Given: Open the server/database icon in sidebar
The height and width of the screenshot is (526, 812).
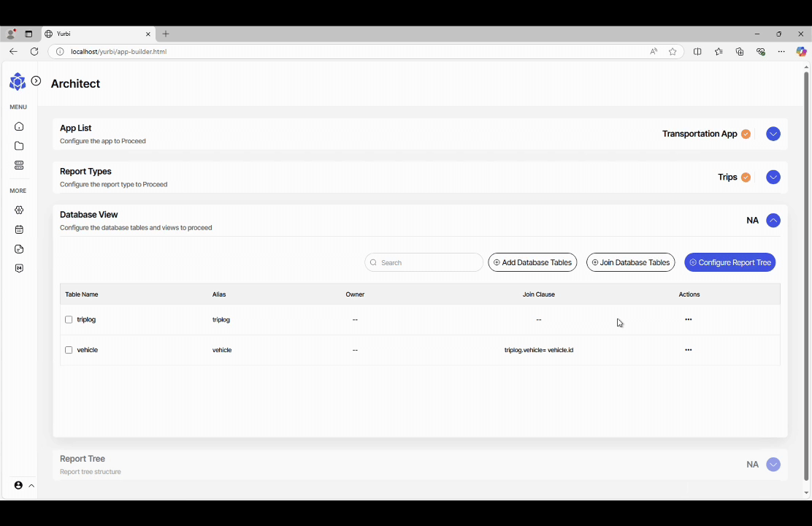Looking at the screenshot, I should coord(19,166).
